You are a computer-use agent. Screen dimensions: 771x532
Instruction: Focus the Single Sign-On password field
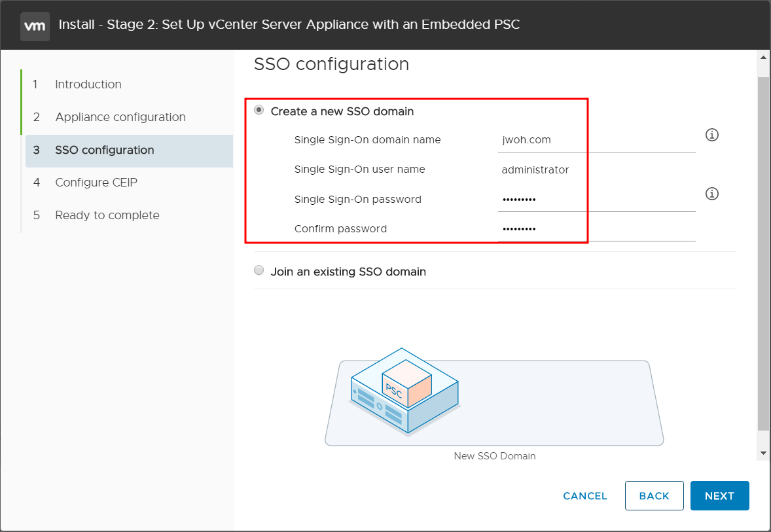click(596, 200)
